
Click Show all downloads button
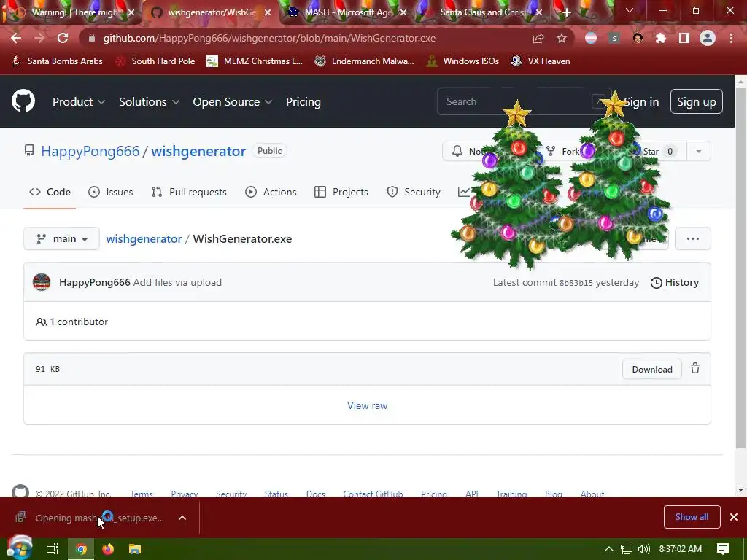coord(692,517)
